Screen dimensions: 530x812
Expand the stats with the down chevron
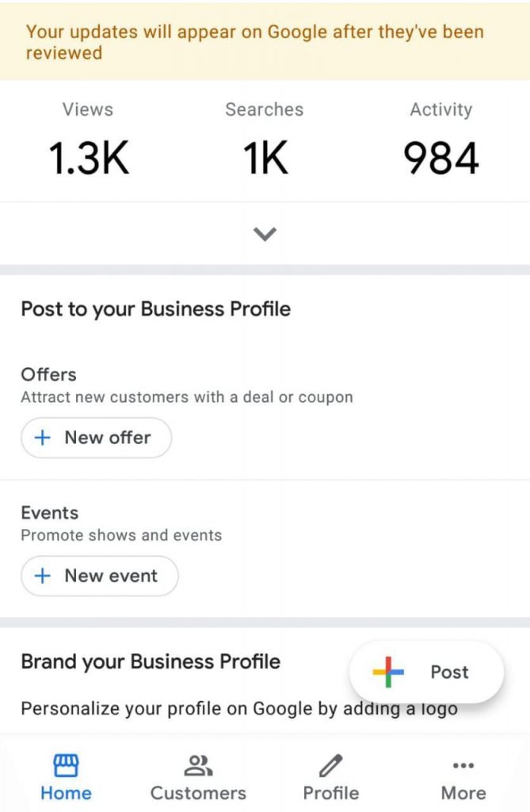click(265, 234)
